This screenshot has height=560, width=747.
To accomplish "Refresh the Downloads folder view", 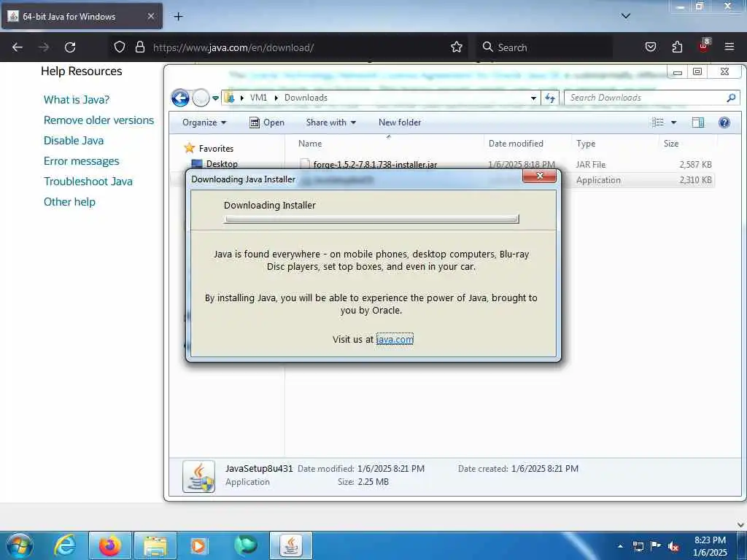I will click(550, 98).
